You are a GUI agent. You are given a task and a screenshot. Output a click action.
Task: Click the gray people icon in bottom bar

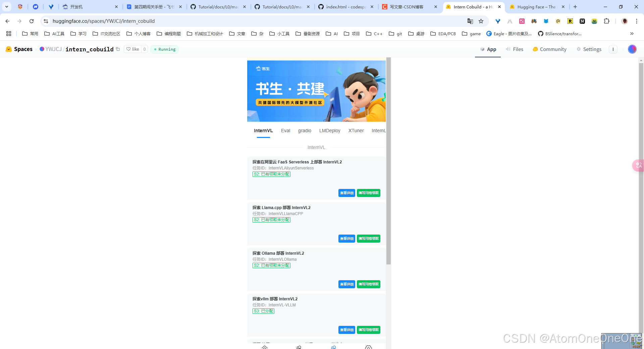coord(299,347)
